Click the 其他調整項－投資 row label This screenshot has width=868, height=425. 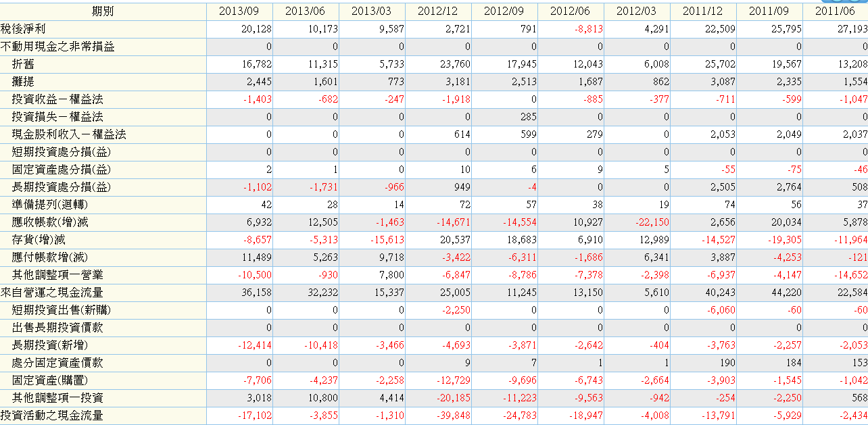click(x=57, y=398)
